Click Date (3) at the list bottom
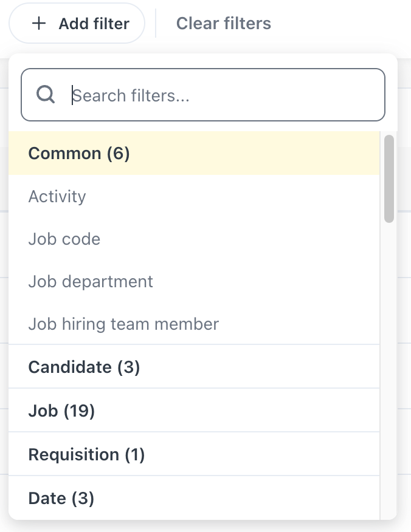The height and width of the screenshot is (532, 411). [x=61, y=498]
